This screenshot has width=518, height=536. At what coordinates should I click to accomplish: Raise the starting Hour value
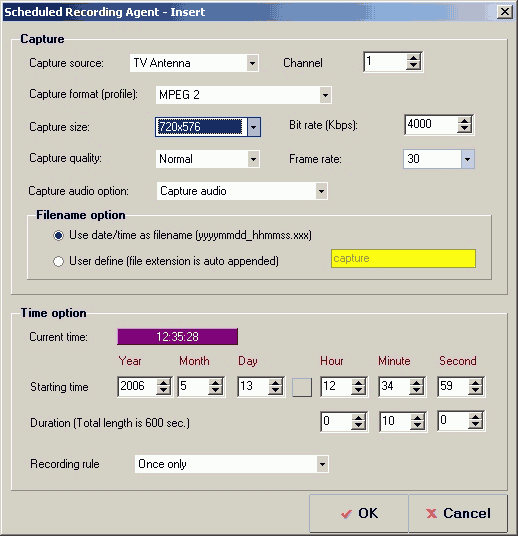[x=358, y=383]
